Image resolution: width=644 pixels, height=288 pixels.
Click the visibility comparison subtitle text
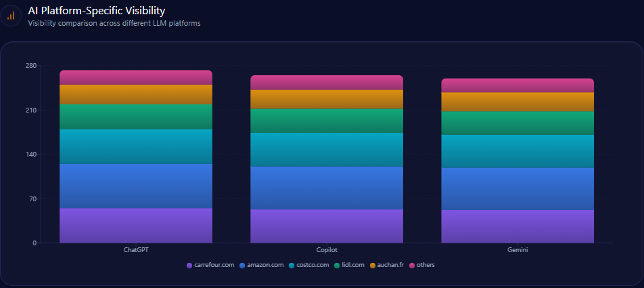[114, 23]
